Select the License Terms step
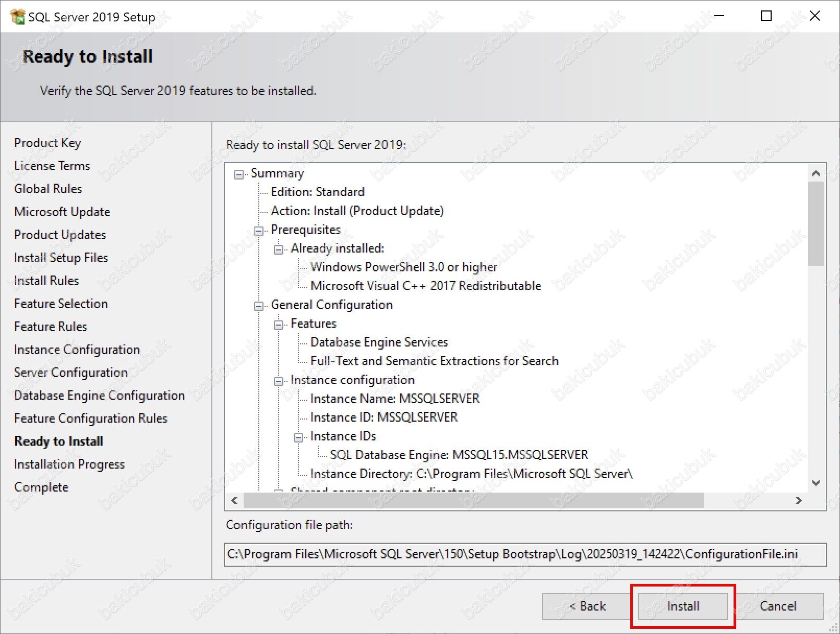The width and height of the screenshot is (840, 634). pos(52,166)
